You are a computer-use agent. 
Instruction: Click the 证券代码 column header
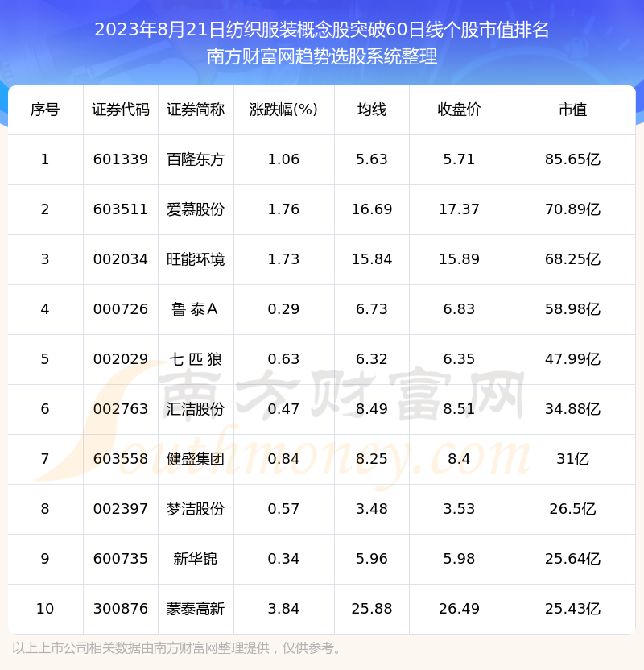pos(121,110)
